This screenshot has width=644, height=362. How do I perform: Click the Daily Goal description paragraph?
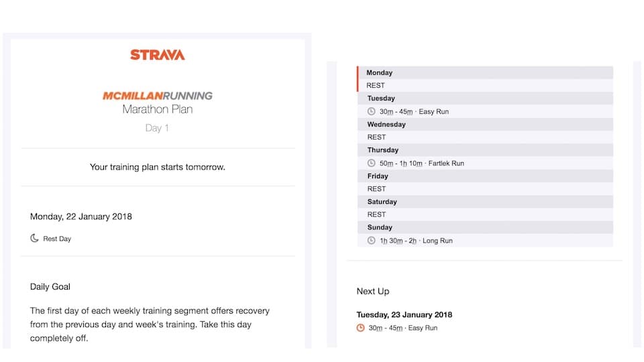[150, 324]
